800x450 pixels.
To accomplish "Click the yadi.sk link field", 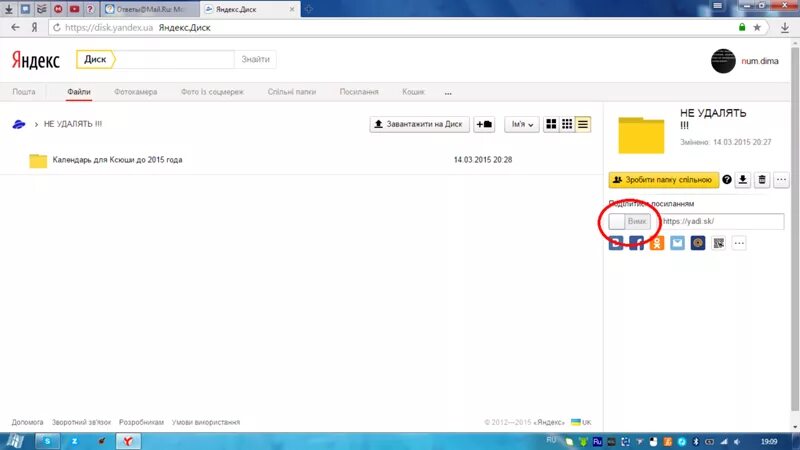I will click(722, 221).
